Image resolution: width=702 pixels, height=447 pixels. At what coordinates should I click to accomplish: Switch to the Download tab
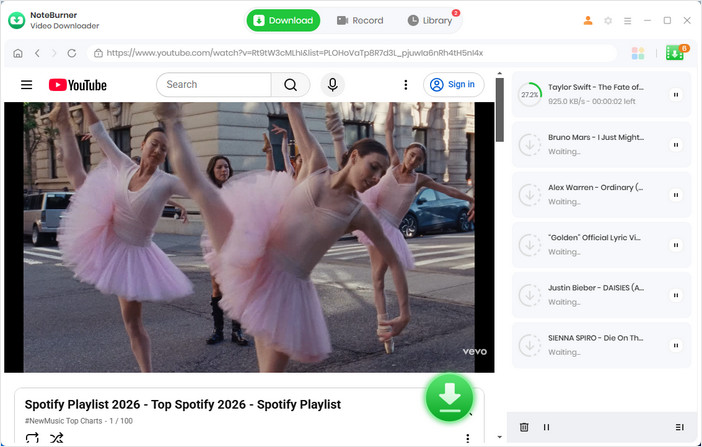[x=283, y=21]
